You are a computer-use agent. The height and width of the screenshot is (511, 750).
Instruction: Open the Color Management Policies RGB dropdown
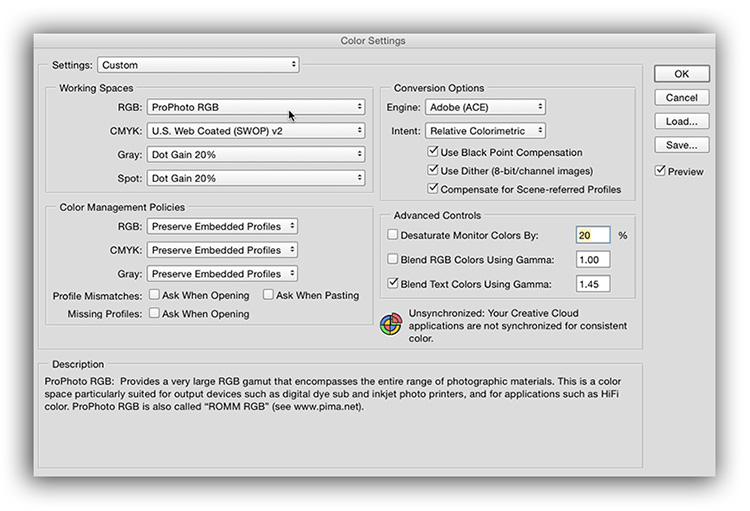click(x=222, y=226)
